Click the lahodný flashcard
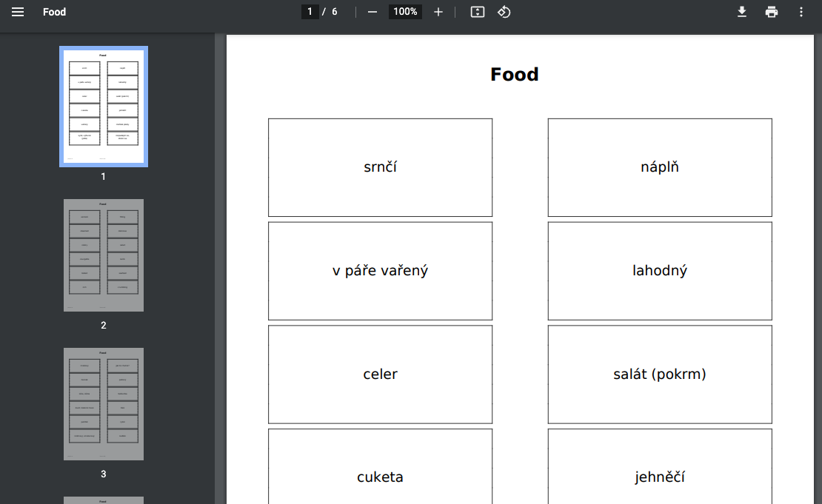This screenshot has width=822, height=504. 660,271
